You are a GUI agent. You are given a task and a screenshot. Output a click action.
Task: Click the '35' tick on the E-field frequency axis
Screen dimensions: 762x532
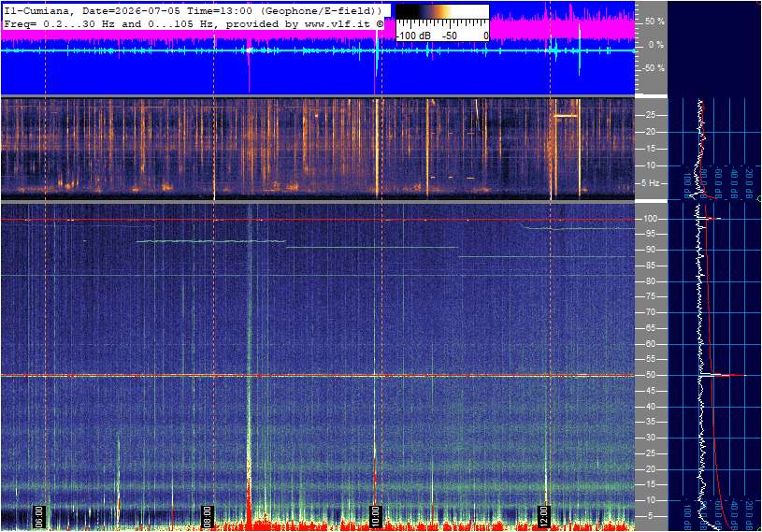650,423
